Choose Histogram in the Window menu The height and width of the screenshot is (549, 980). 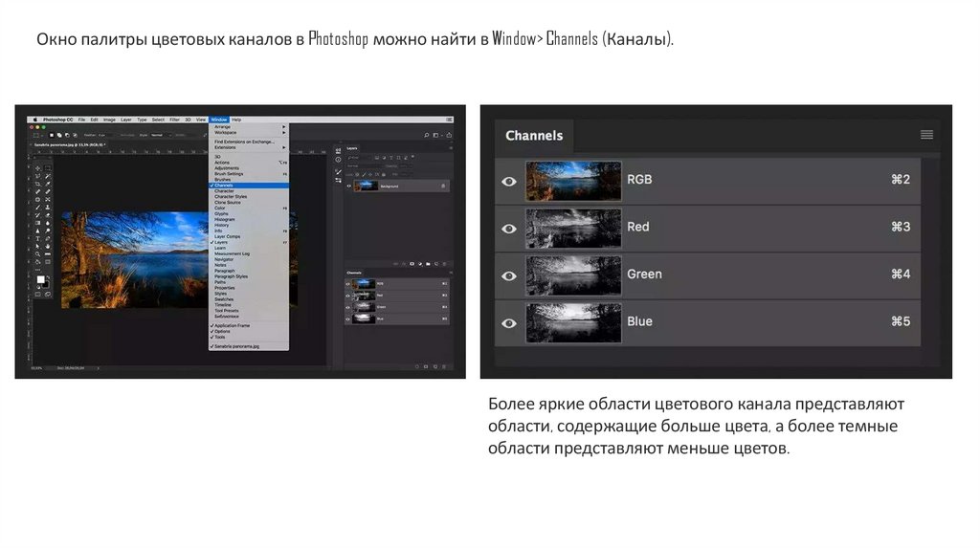pyautogui.click(x=249, y=219)
